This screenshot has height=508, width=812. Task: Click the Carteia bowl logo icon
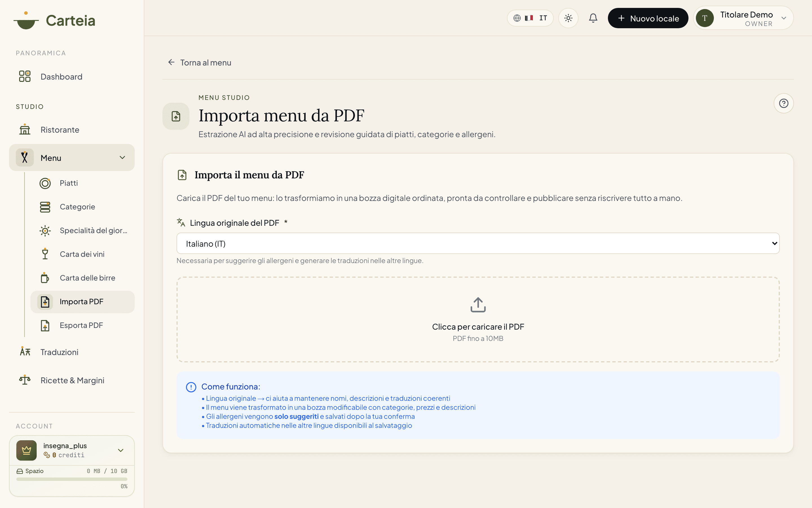click(x=26, y=21)
